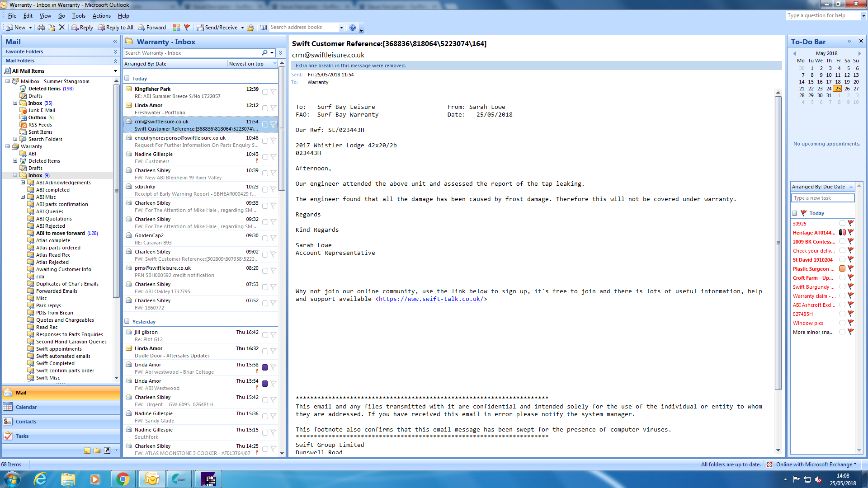
Task: Click the Delete (X) toolbar icon
Action: pos(62,28)
